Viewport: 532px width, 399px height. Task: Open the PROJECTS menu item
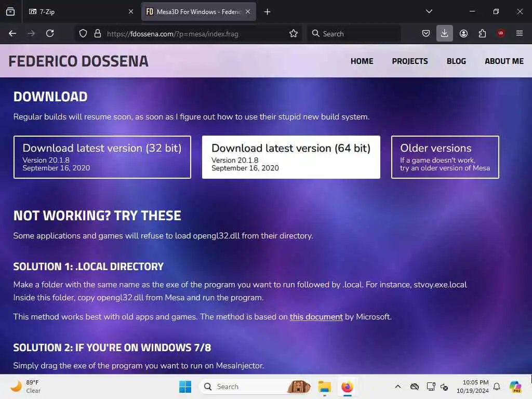point(410,61)
